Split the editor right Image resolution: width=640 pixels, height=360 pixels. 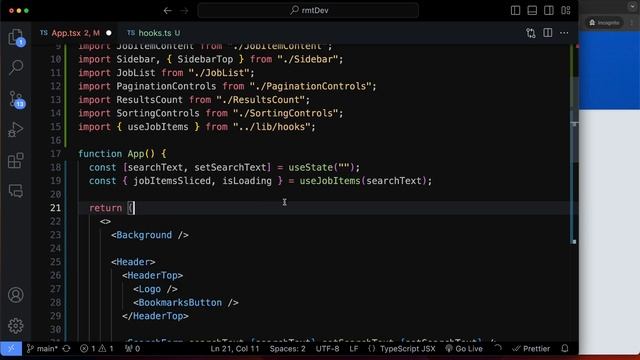[548, 33]
